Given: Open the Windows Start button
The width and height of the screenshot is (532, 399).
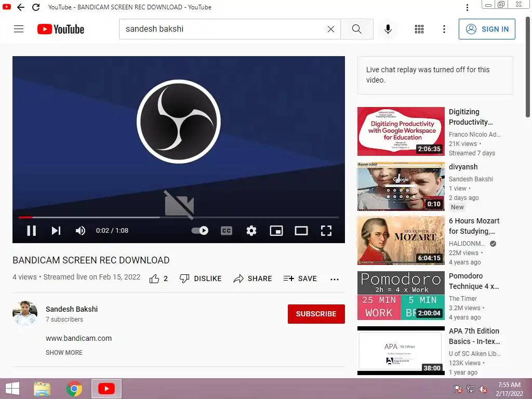Looking at the screenshot, I should click(x=12, y=389).
